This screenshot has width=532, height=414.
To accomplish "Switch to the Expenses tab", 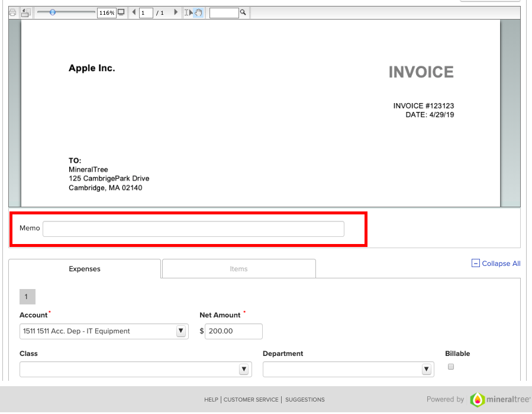I will (85, 269).
